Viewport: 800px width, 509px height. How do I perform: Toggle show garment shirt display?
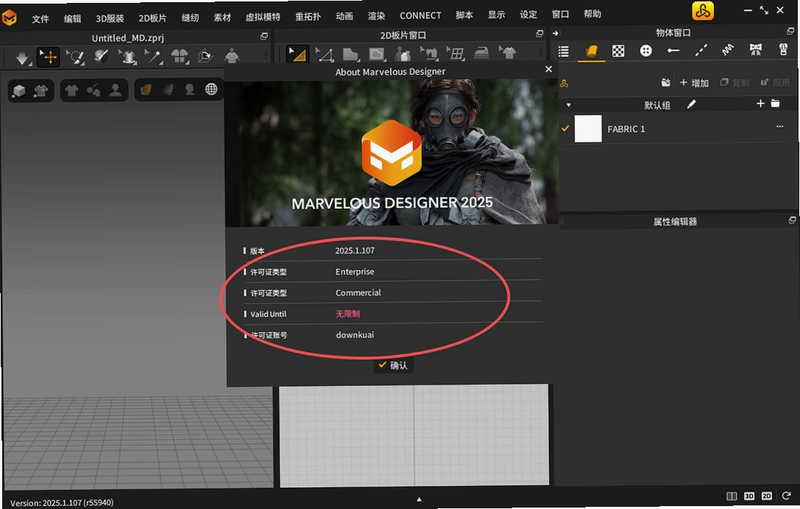pos(71,91)
